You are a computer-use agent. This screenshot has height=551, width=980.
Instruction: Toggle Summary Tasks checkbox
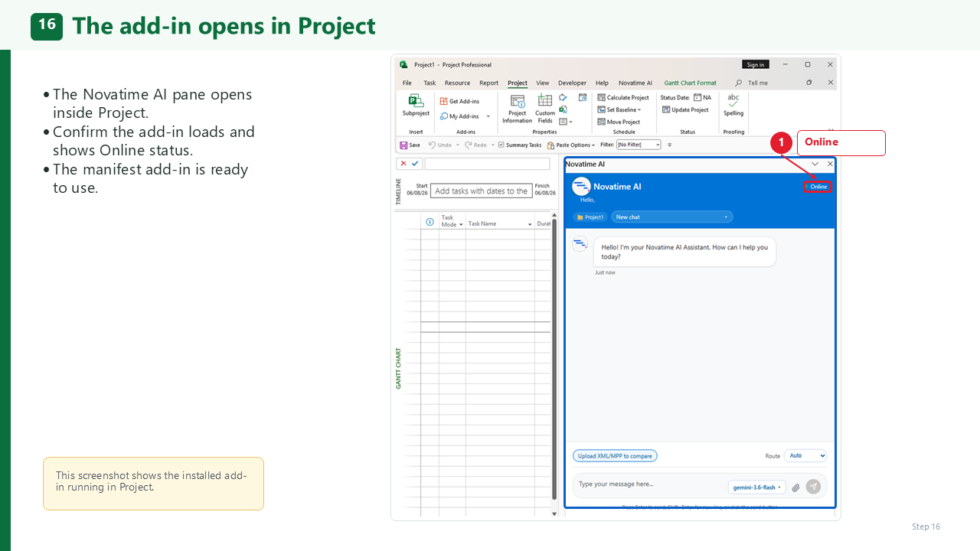(x=501, y=145)
